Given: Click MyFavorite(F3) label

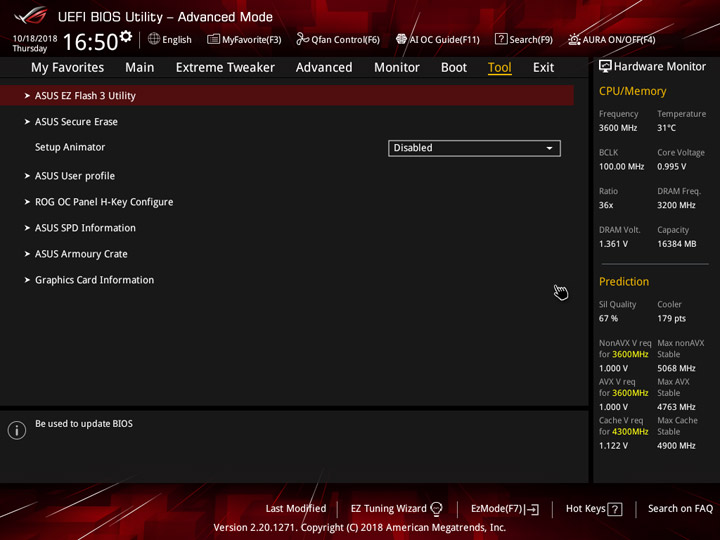Looking at the screenshot, I should tap(252, 40).
